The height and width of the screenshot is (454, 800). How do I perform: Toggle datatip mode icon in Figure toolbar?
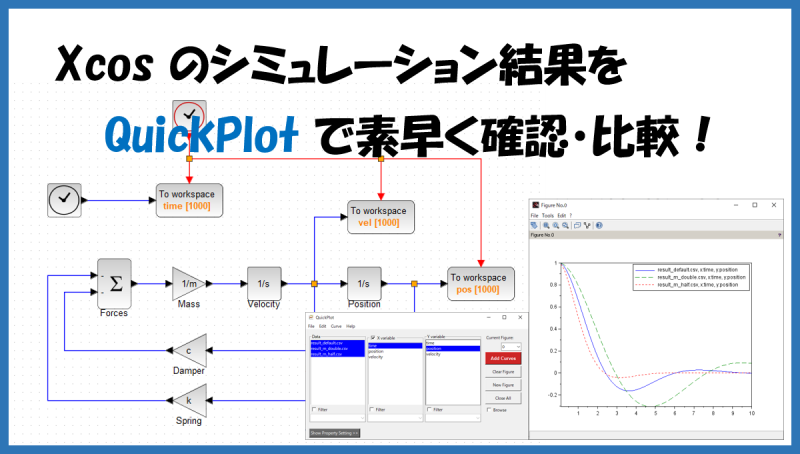tap(577, 225)
